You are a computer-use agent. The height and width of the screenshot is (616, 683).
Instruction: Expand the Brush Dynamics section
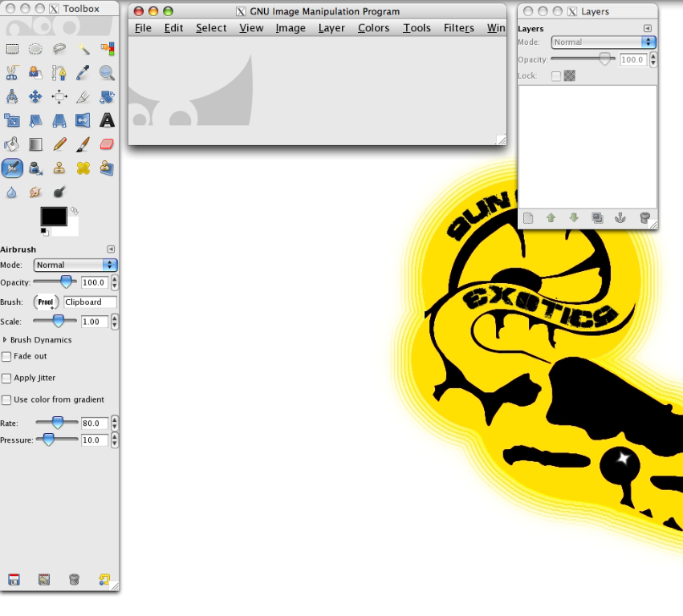(5, 339)
